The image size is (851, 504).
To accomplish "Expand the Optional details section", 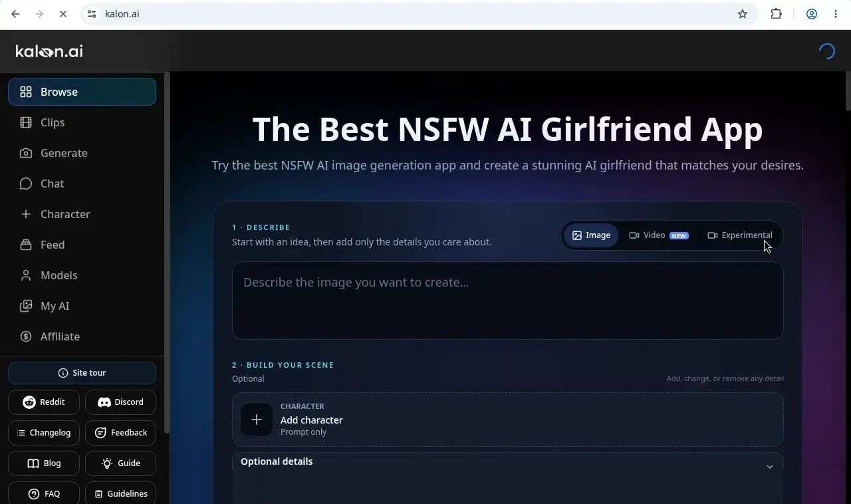I will tap(508, 463).
